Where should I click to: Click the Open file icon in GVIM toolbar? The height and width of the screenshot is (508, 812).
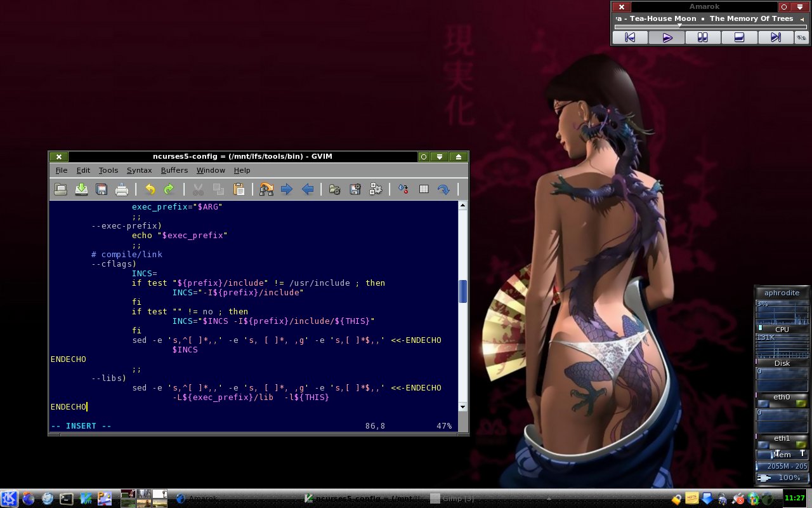pyautogui.click(x=60, y=189)
